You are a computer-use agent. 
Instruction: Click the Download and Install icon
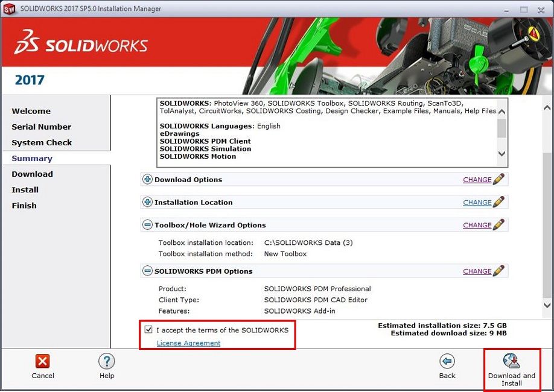click(512, 361)
